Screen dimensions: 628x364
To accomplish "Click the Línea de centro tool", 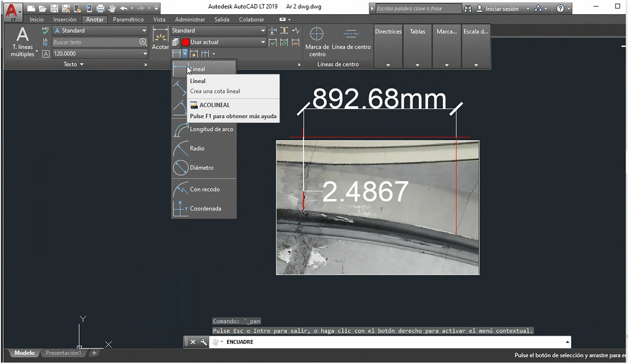I will [x=351, y=39].
